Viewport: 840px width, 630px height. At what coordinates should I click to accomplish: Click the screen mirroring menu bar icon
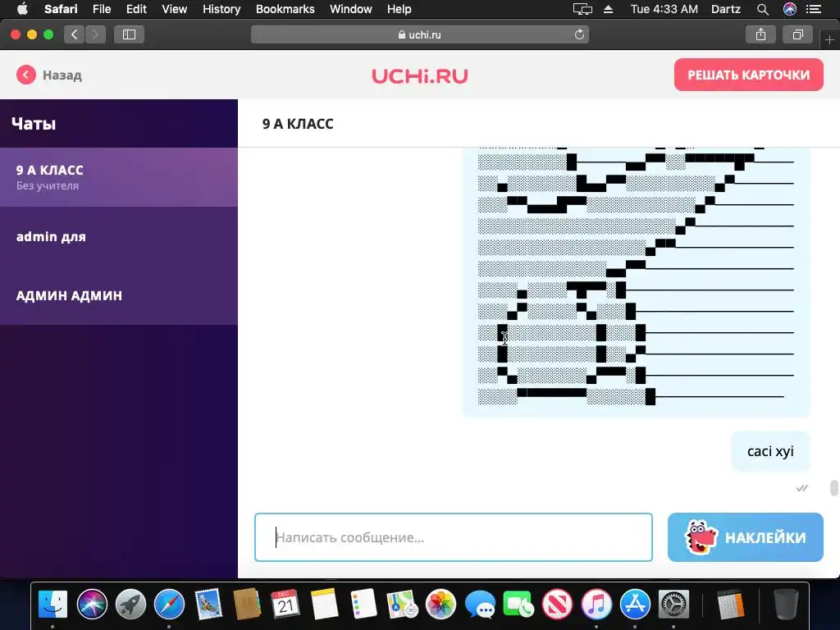[582, 9]
